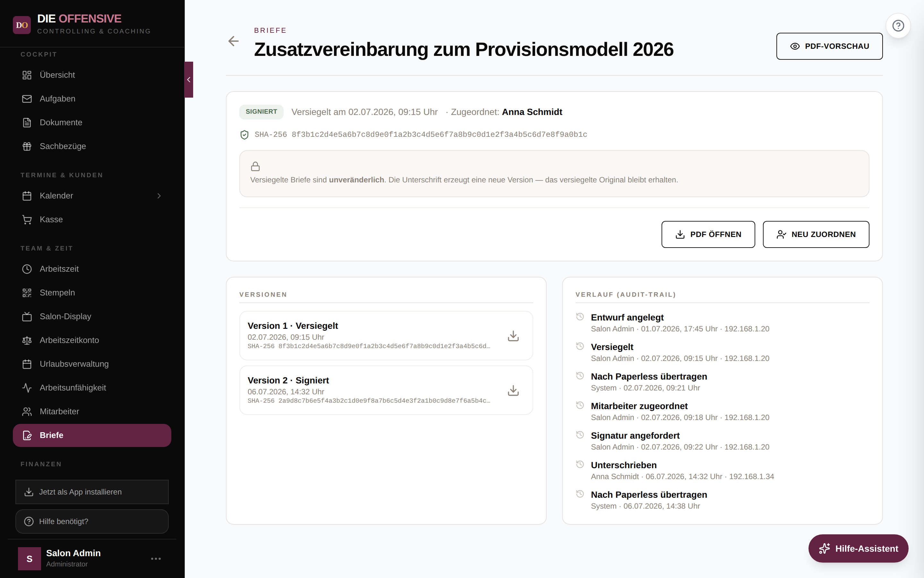Click PDF öffnen button
The width and height of the screenshot is (924, 578).
708,234
